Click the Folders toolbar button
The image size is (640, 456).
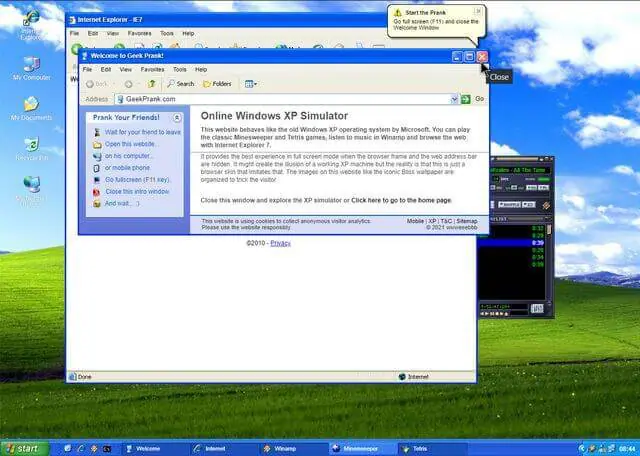[217, 84]
